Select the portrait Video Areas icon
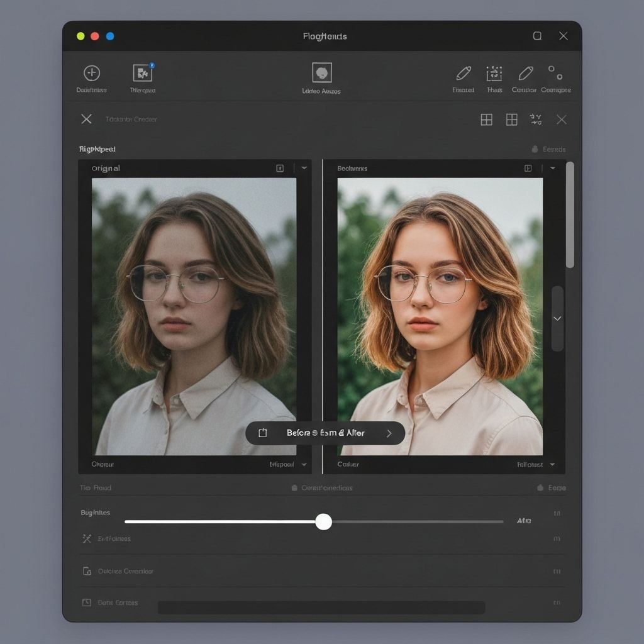The height and width of the screenshot is (644, 644). click(x=323, y=74)
